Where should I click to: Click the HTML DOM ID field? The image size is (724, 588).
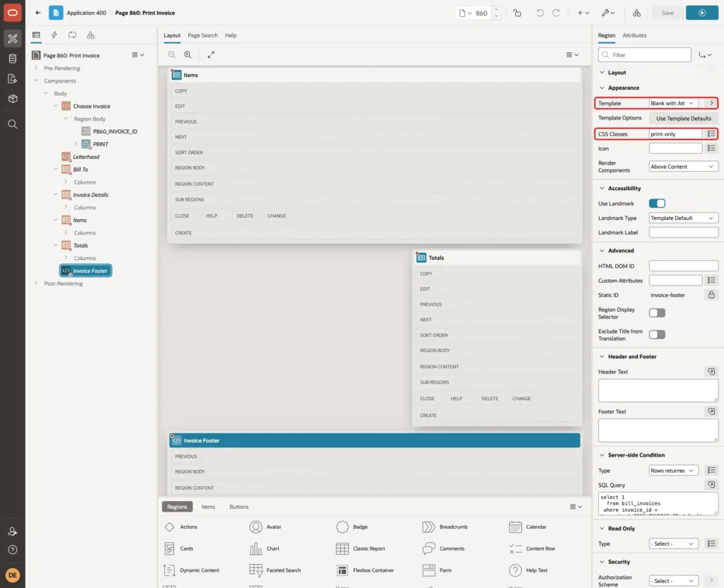tap(684, 266)
